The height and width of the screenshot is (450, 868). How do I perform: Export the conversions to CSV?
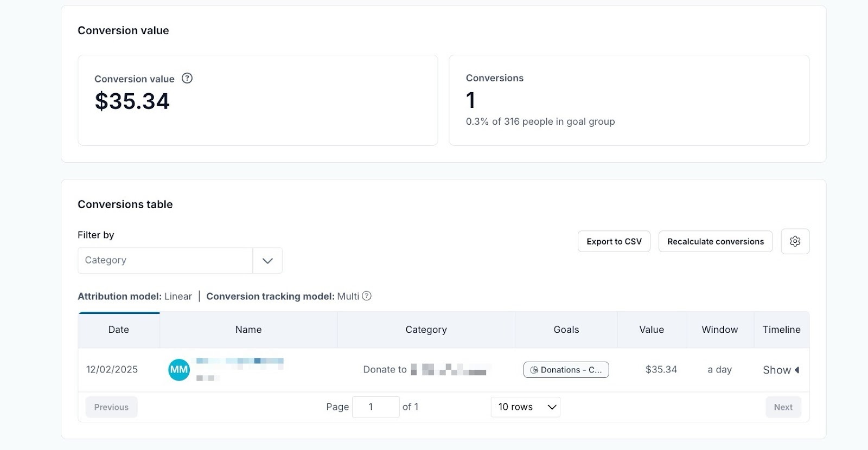[614, 241]
